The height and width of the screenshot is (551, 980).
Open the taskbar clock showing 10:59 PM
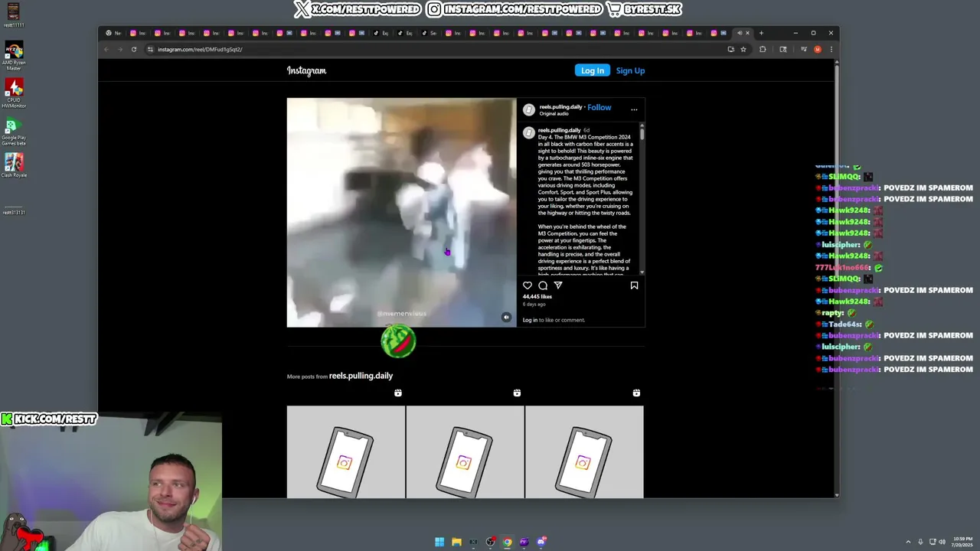(x=962, y=542)
